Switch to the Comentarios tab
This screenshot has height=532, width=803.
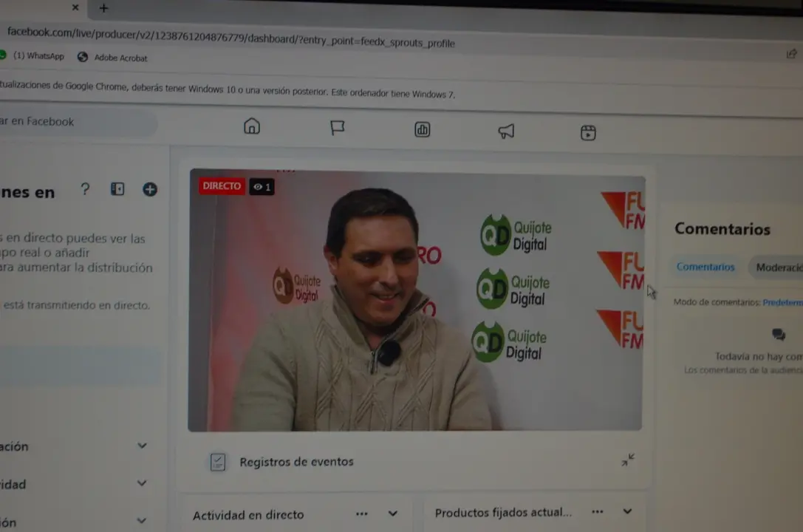pyautogui.click(x=705, y=267)
